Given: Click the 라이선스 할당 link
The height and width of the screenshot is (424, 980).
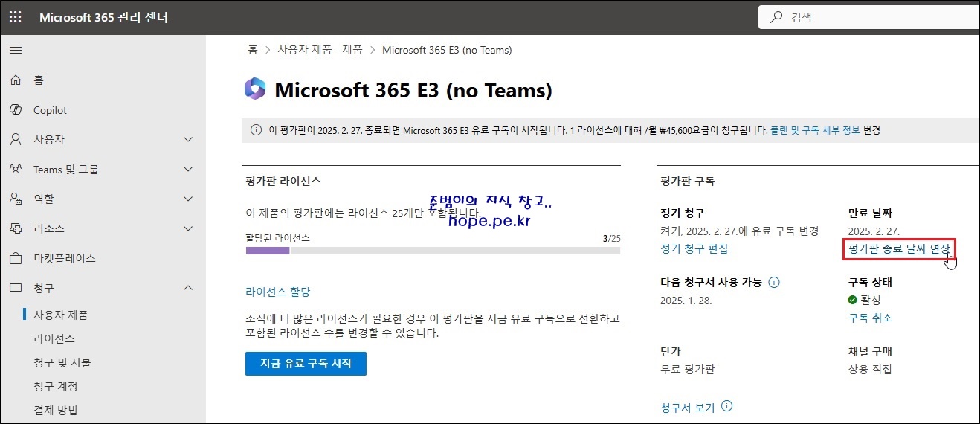Looking at the screenshot, I should [x=278, y=292].
